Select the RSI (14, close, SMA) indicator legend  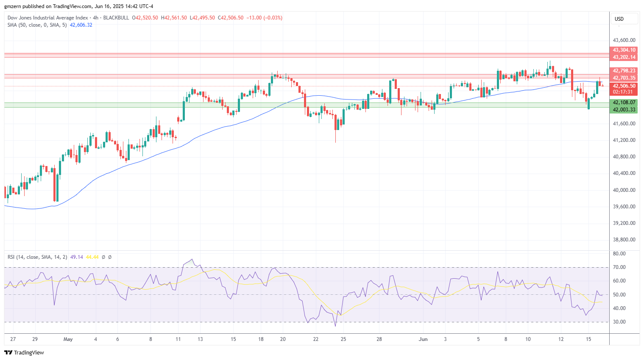coord(37,257)
